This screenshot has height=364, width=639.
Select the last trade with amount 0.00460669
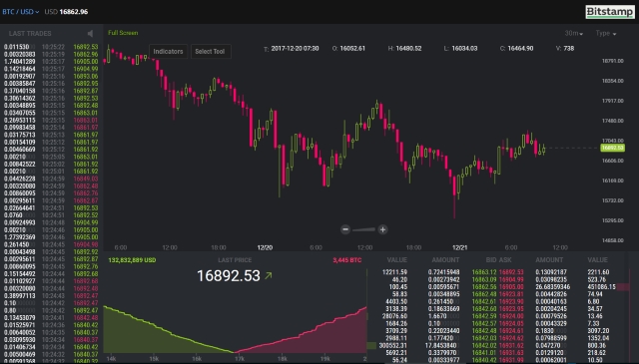pyautogui.click(x=51, y=150)
